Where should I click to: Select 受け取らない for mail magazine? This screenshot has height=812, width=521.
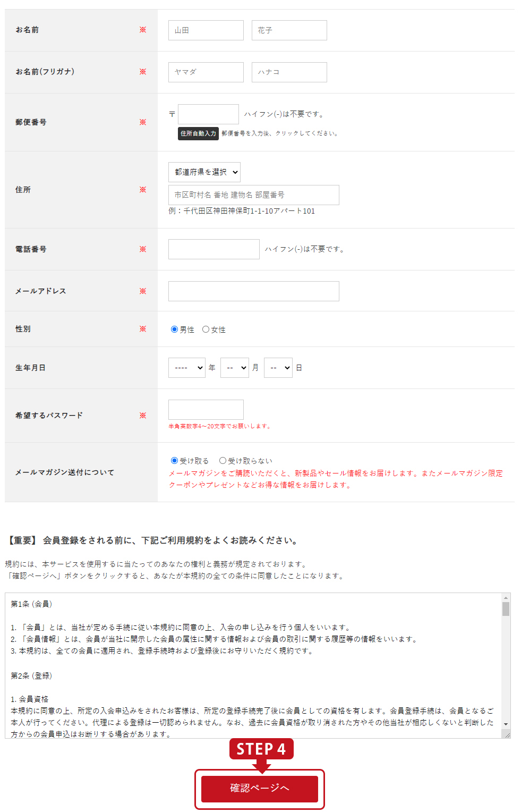point(223,461)
